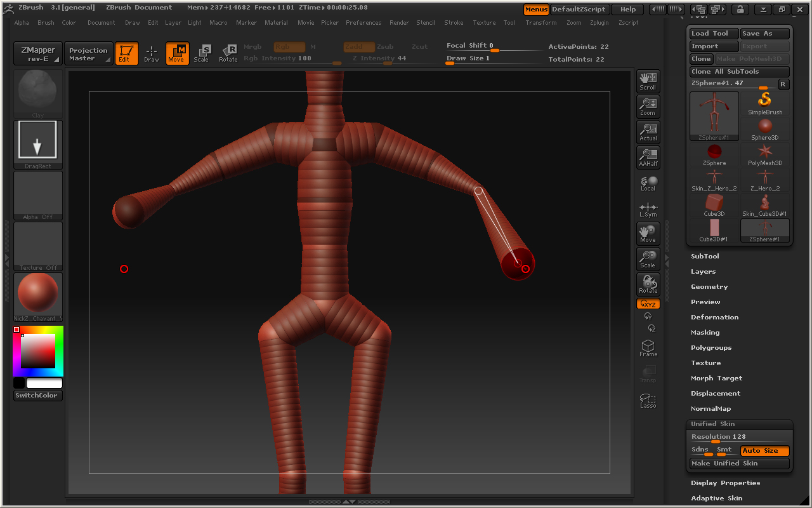Open the Transform menu
The width and height of the screenshot is (812, 508).
540,23
